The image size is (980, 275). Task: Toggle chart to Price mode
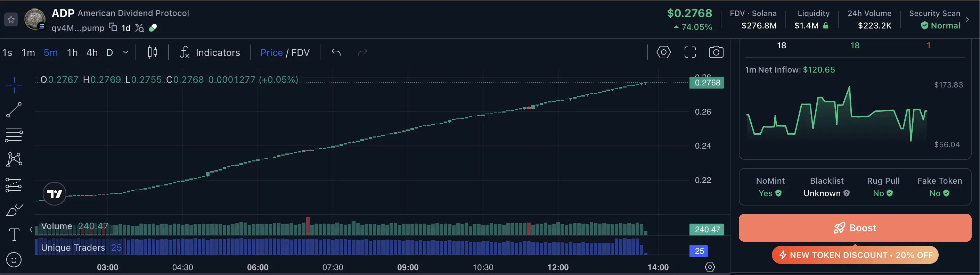pyautogui.click(x=271, y=52)
